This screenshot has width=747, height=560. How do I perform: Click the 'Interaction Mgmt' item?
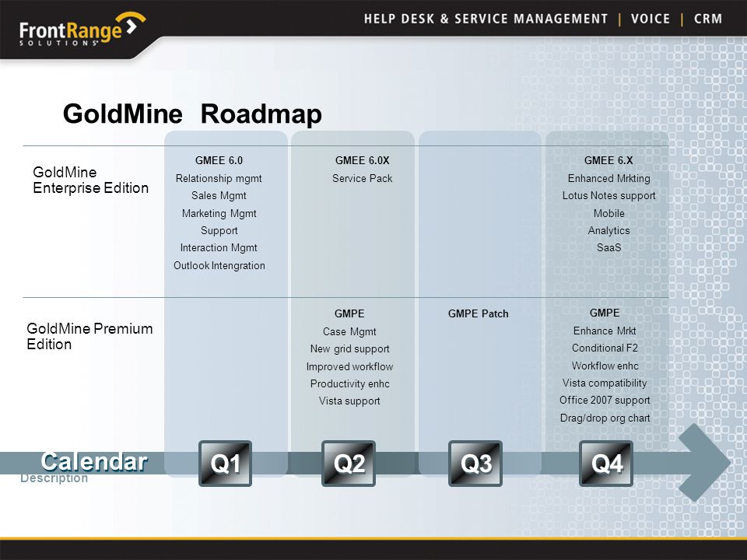coord(219,247)
